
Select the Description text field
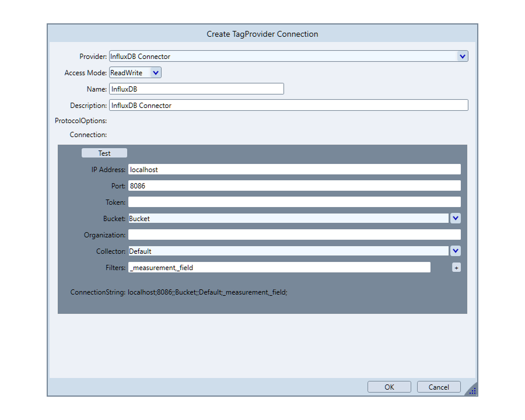click(x=288, y=105)
